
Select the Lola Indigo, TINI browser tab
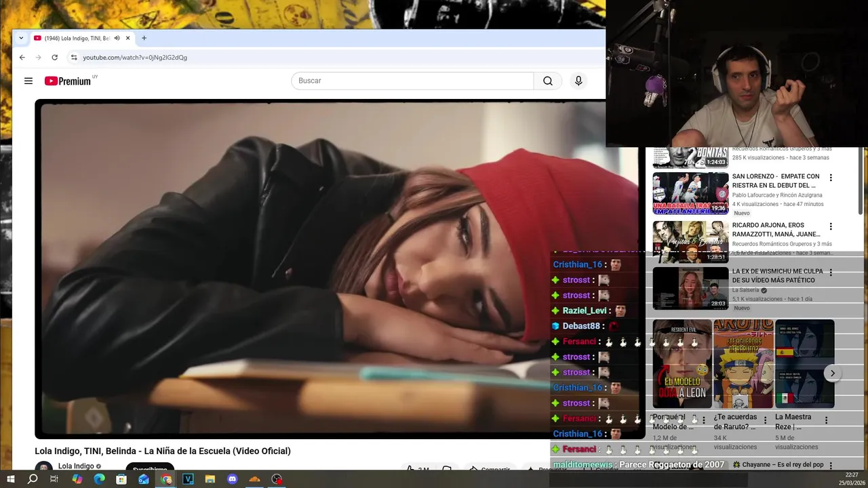click(82, 38)
